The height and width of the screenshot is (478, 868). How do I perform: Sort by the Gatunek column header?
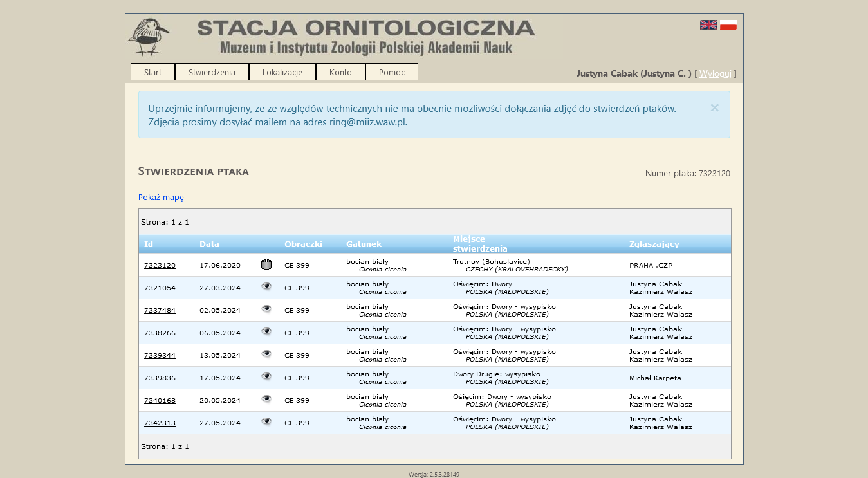[x=364, y=244]
